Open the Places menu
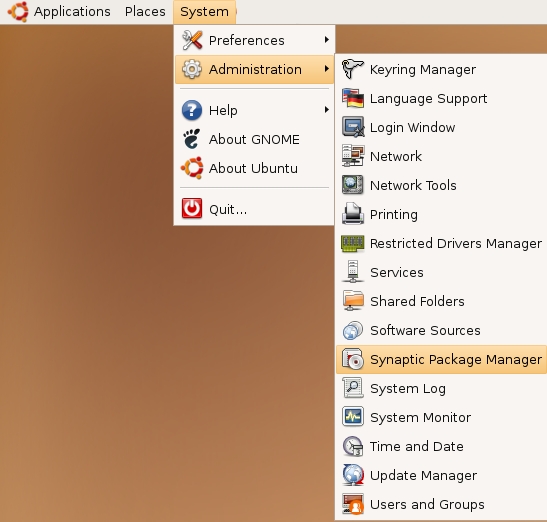Screen dimensions: 547x522 coord(145,12)
